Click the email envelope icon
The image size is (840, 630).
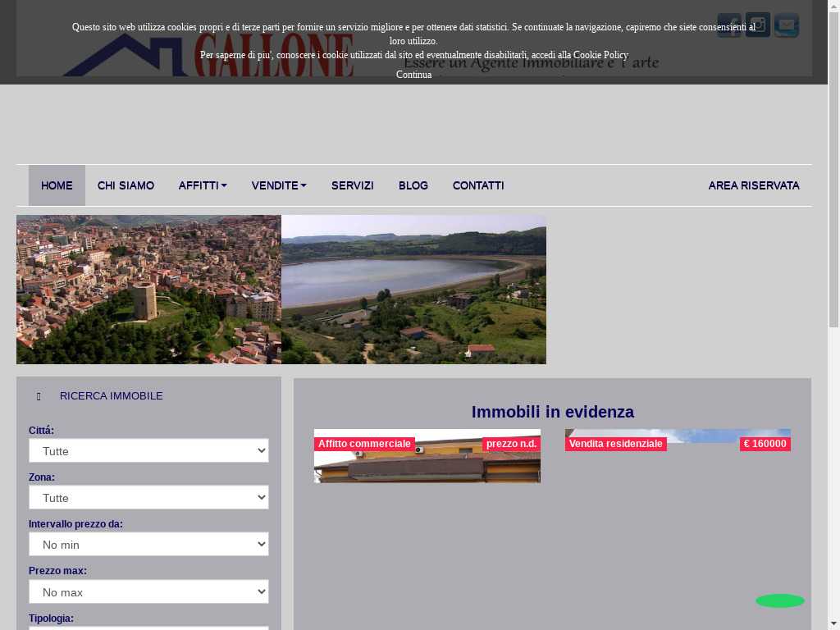coord(787,25)
